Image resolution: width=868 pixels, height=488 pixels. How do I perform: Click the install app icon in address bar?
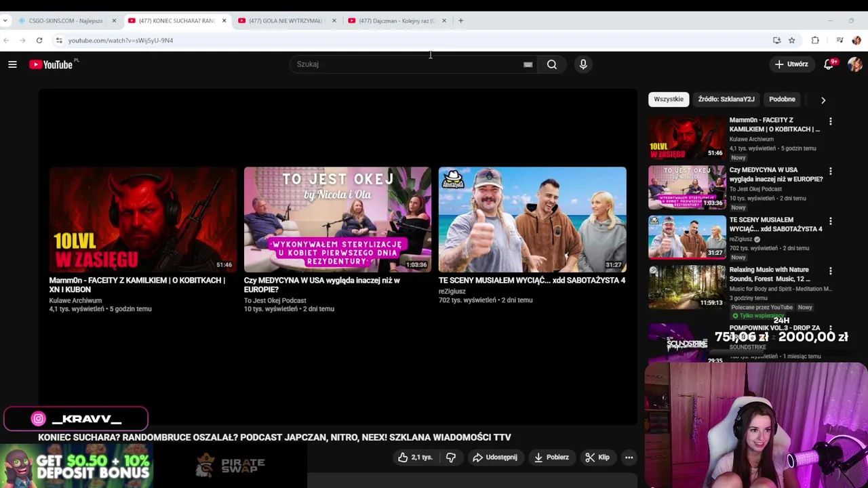776,40
